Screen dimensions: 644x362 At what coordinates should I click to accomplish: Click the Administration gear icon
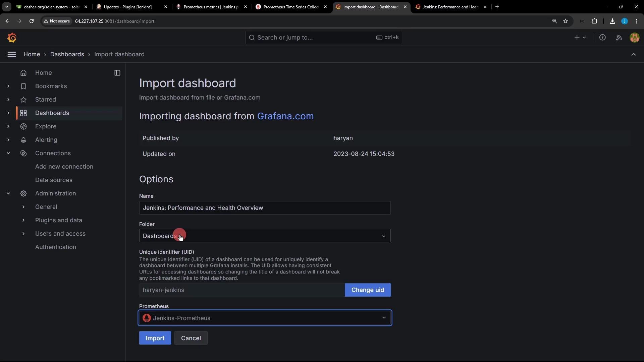point(23,193)
